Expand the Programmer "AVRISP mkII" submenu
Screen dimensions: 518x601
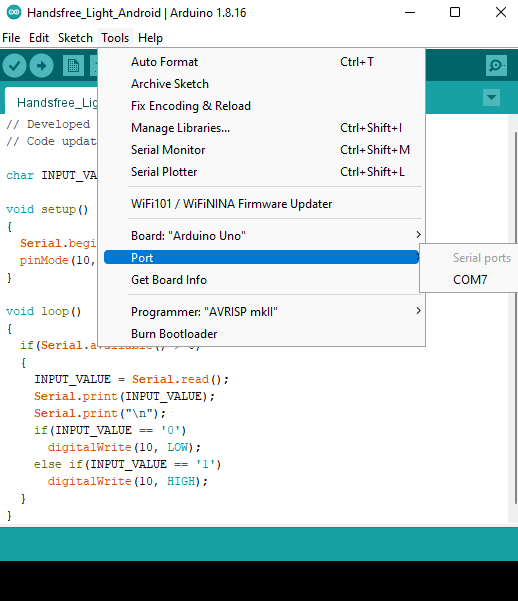coord(263,312)
